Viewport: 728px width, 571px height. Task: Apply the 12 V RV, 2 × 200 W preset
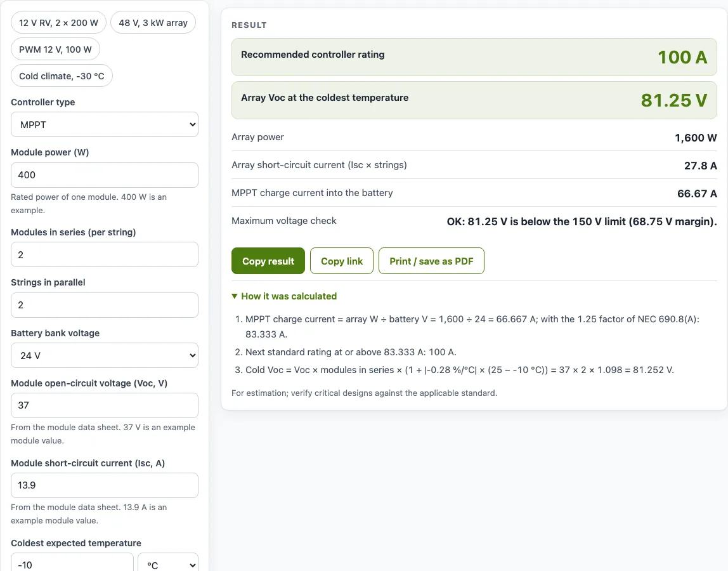pos(58,23)
